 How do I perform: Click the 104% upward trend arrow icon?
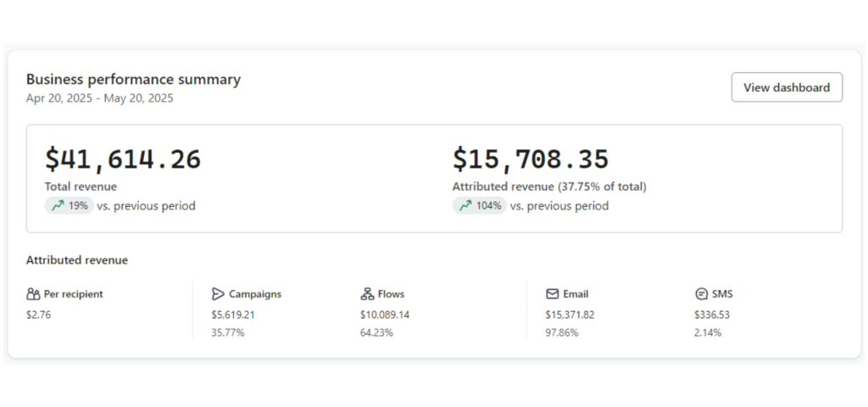point(465,206)
